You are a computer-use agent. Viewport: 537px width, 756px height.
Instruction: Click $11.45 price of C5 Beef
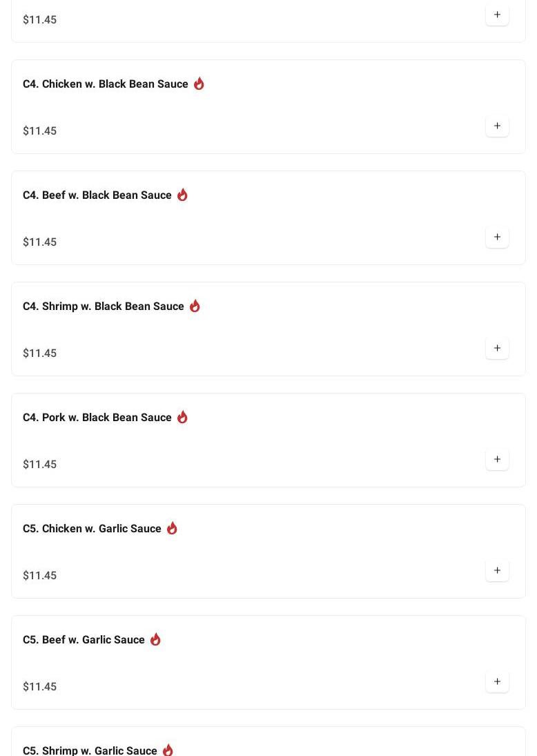tap(40, 687)
